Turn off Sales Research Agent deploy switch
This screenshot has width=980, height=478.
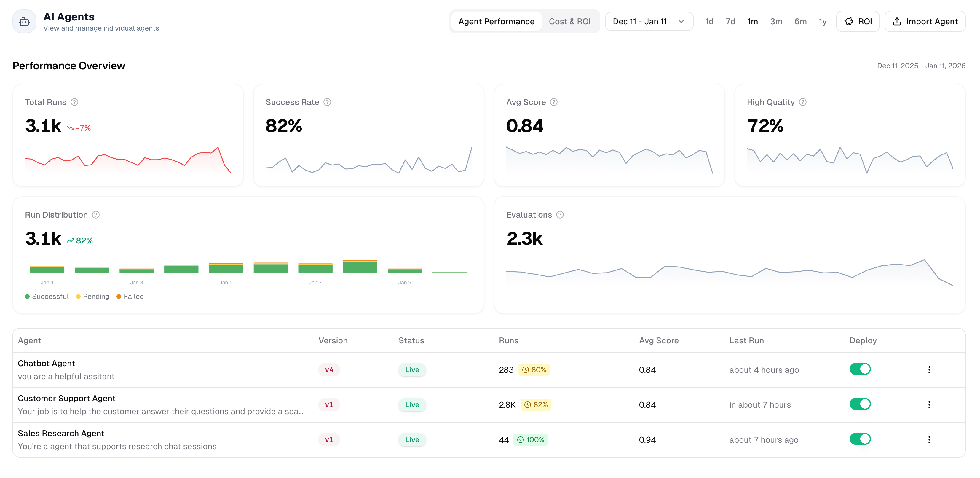[x=860, y=439]
